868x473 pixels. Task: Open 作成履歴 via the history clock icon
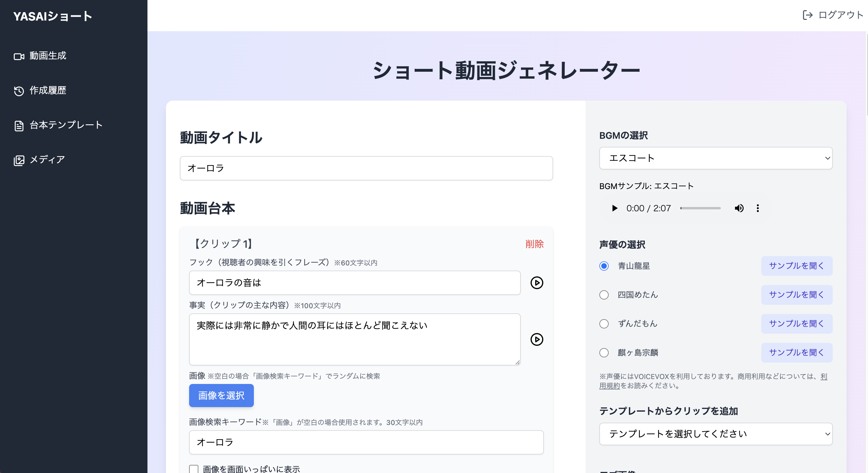click(19, 90)
